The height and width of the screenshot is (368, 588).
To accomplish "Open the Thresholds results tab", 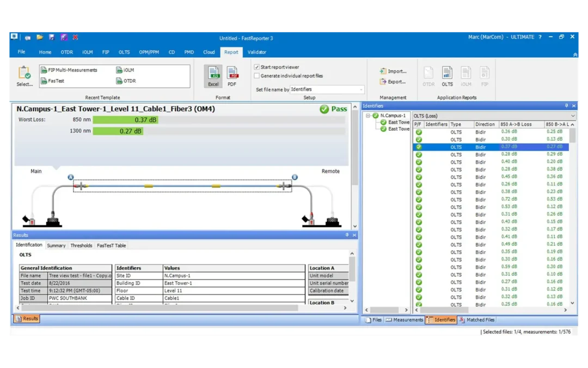I will pyautogui.click(x=81, y=245).
